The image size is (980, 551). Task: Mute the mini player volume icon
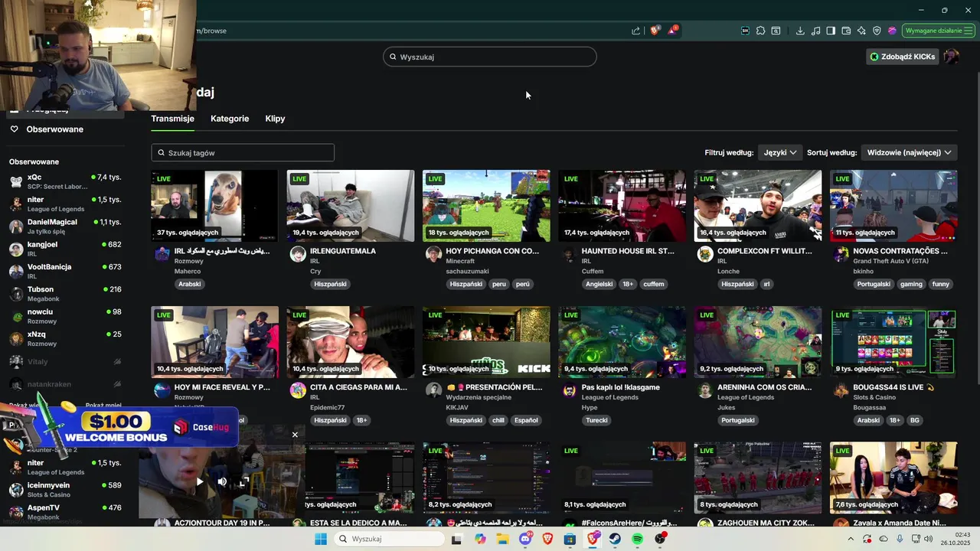(222, 481)
